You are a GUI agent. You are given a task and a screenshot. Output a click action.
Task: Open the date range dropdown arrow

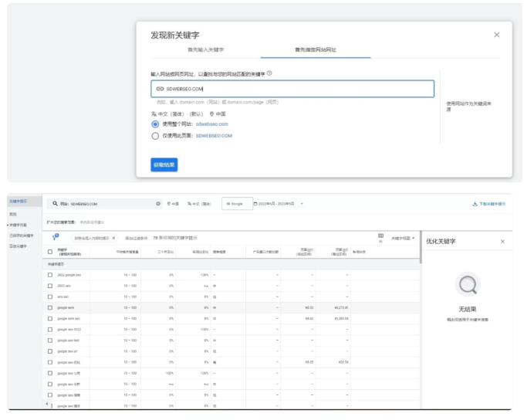tap(302, 204)
